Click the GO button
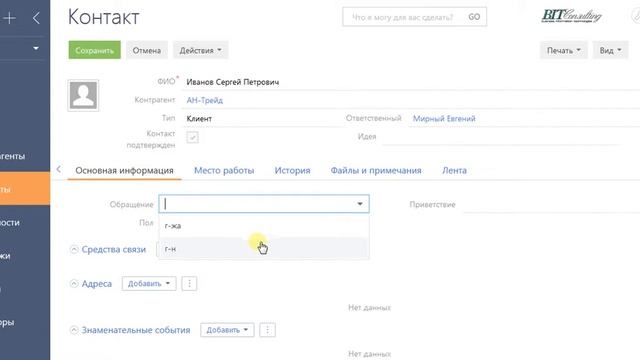Screen dimensions: 640x360 (474, 17)
